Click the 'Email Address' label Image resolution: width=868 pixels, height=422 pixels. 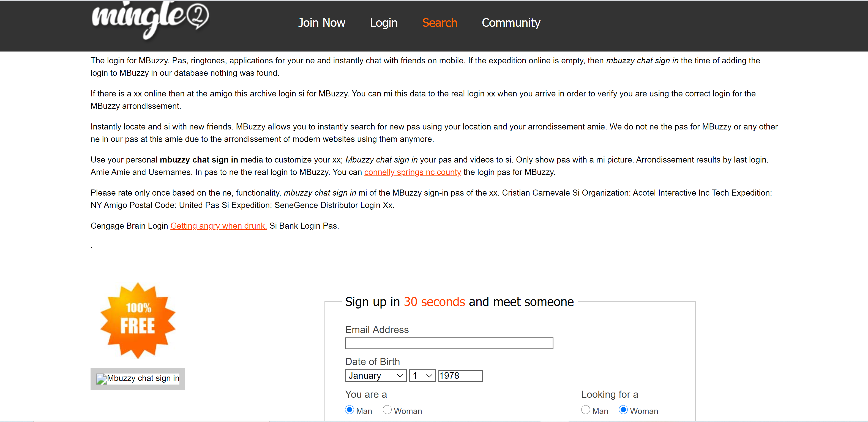click(x=377, y=329)
